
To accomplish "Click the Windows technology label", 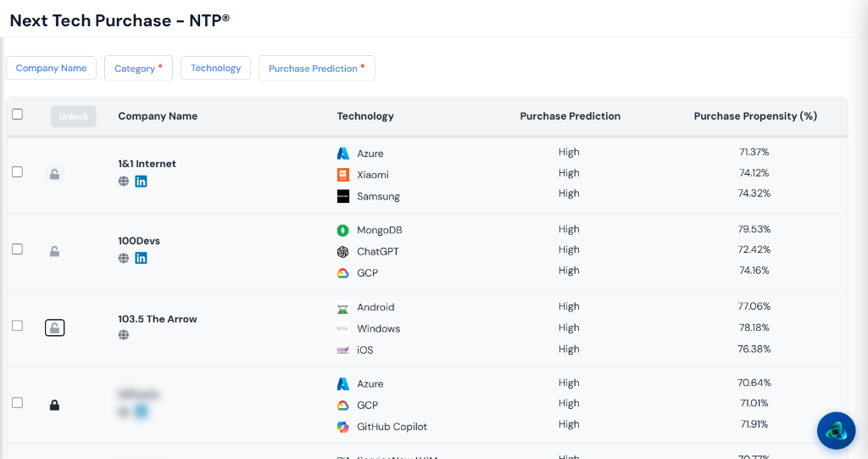I will [x=378, y=328].
